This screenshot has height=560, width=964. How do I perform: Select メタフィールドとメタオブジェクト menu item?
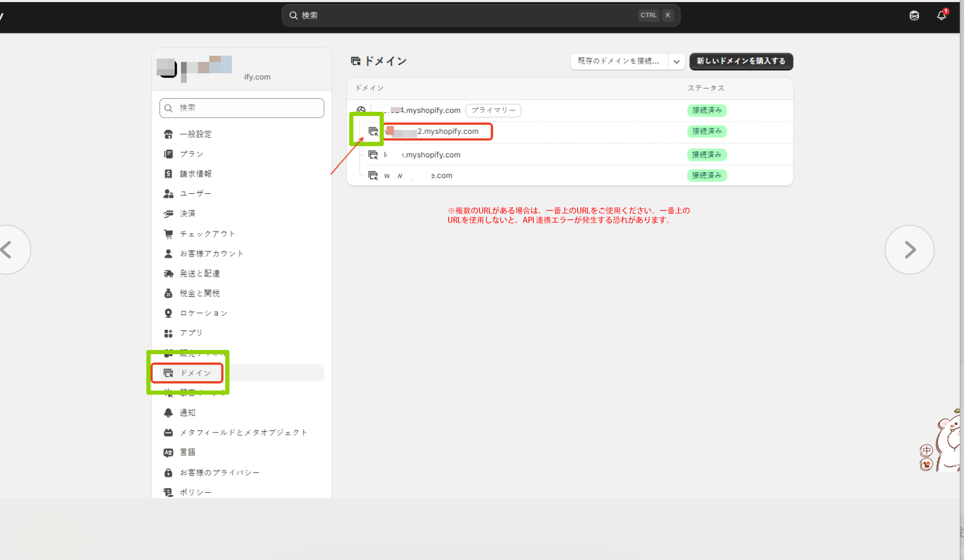(243, 433)
